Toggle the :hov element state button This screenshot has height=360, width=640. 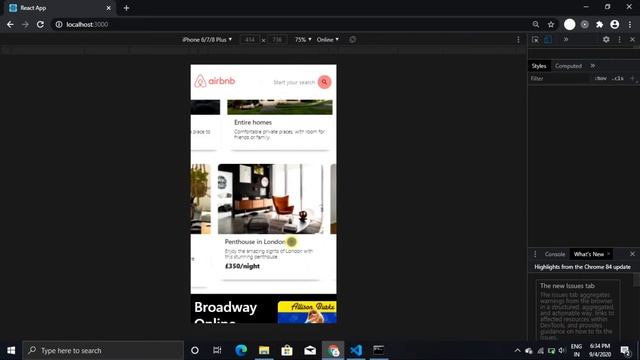point(600,78)
